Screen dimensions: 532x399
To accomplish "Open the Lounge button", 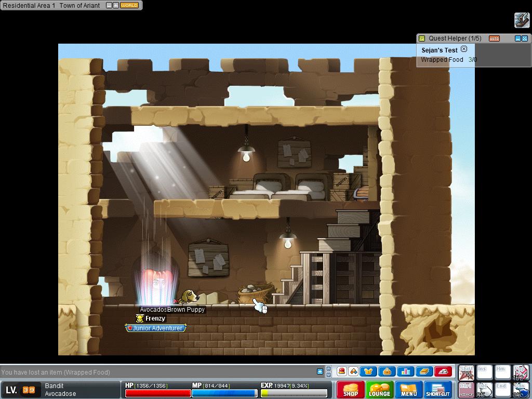I will click(x=380, y=390).
